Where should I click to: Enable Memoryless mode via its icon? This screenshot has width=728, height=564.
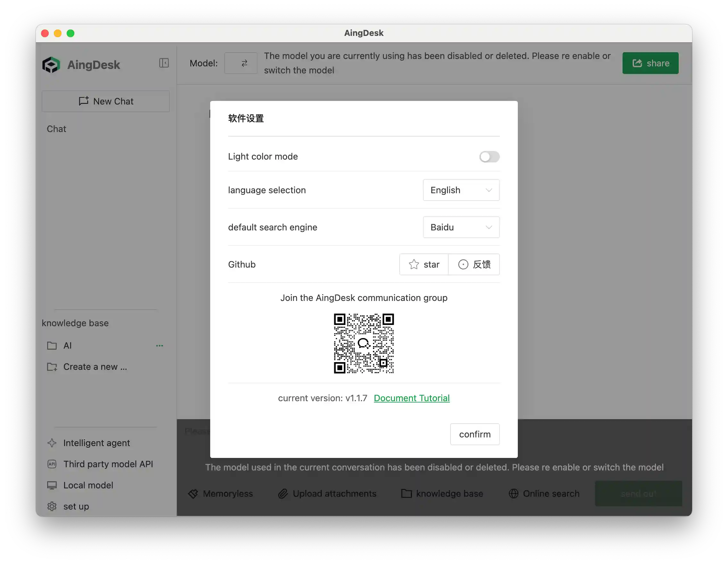click(x=194, y=494)
